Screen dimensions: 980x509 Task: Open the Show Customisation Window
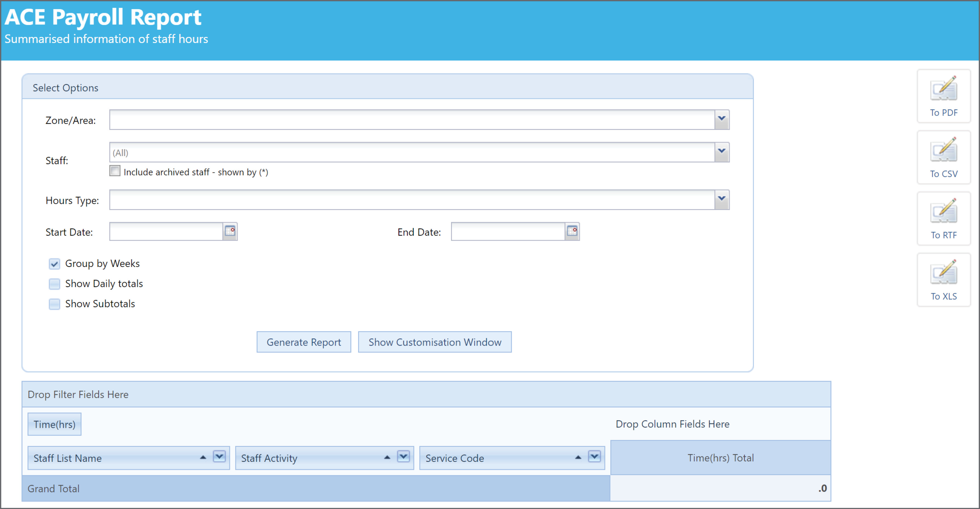click(x=435, y=342)
